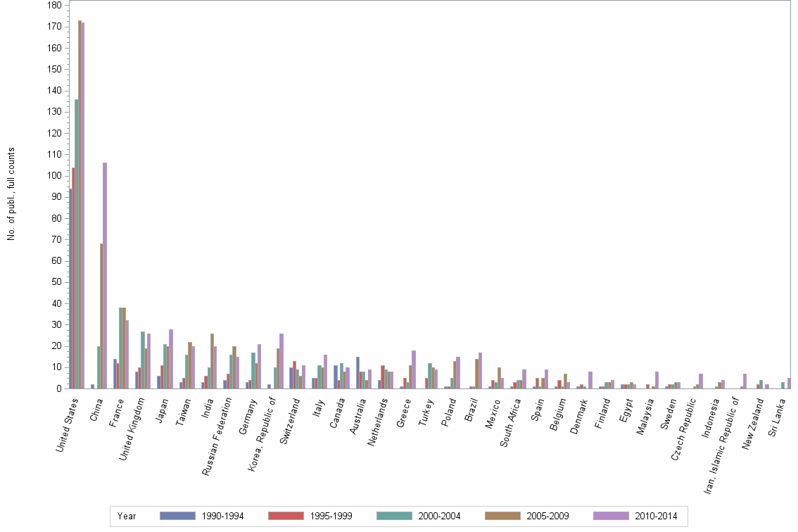Select the United States 2000-2004 teal bar
Screen dimensions: 798x532
[x=76, y=243]
